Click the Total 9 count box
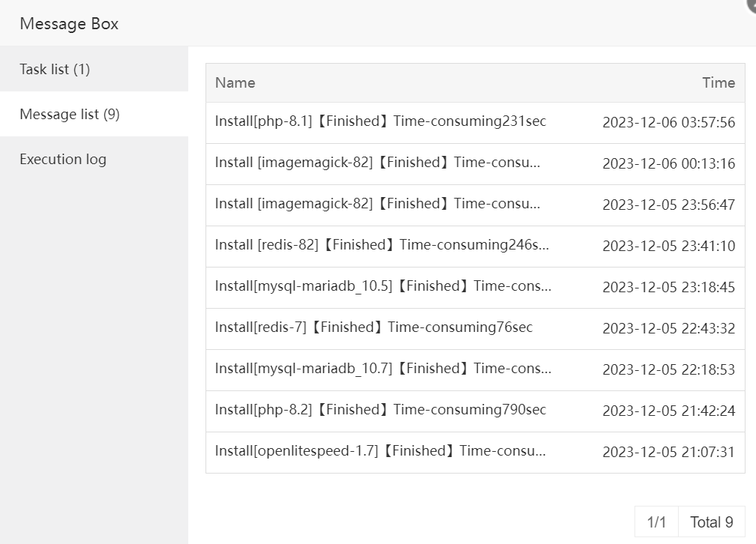Screen dimensions: 756x544 pos(711,522)
